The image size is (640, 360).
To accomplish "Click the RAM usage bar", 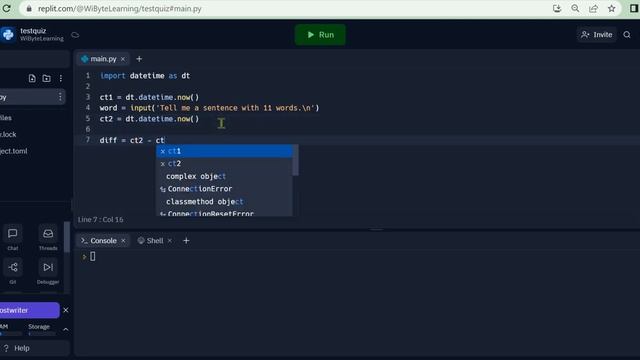I will [x=11, y=334].
